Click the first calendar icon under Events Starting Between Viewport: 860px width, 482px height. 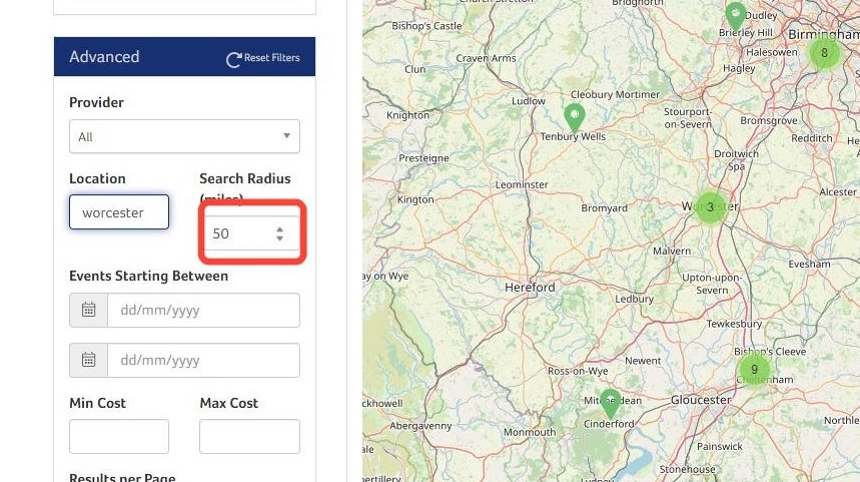(x=88, y=310)
